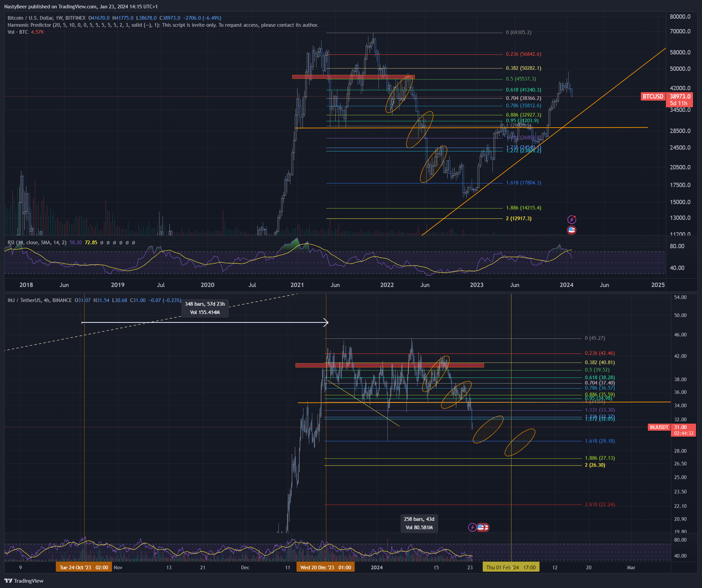Click the 80000.0 price axis label
This screenshot has height=588, width=702.
click(680, 17)
